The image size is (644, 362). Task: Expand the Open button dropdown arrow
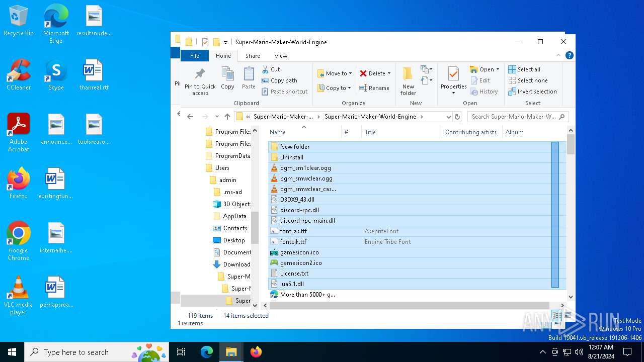click(498, 69)
